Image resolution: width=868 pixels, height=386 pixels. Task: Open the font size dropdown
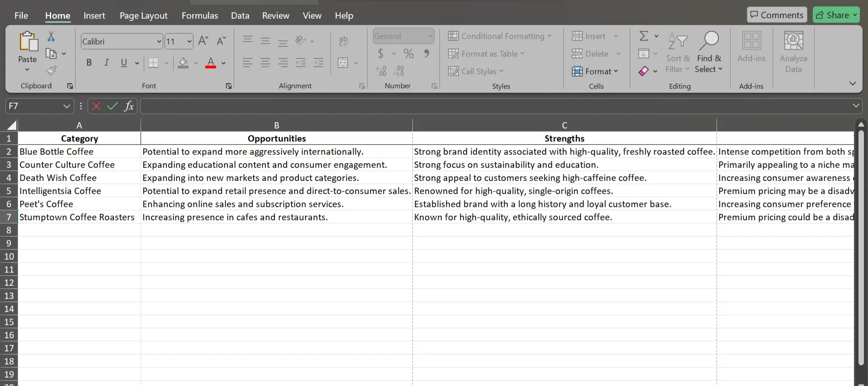[x=189, y=42]
